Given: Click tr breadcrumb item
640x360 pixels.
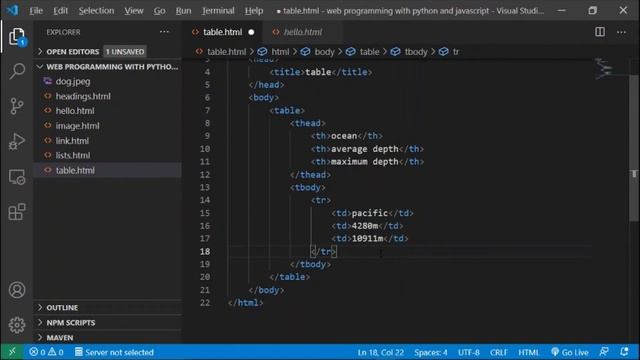Looking at the screenshot, I should tap(456, 52).
